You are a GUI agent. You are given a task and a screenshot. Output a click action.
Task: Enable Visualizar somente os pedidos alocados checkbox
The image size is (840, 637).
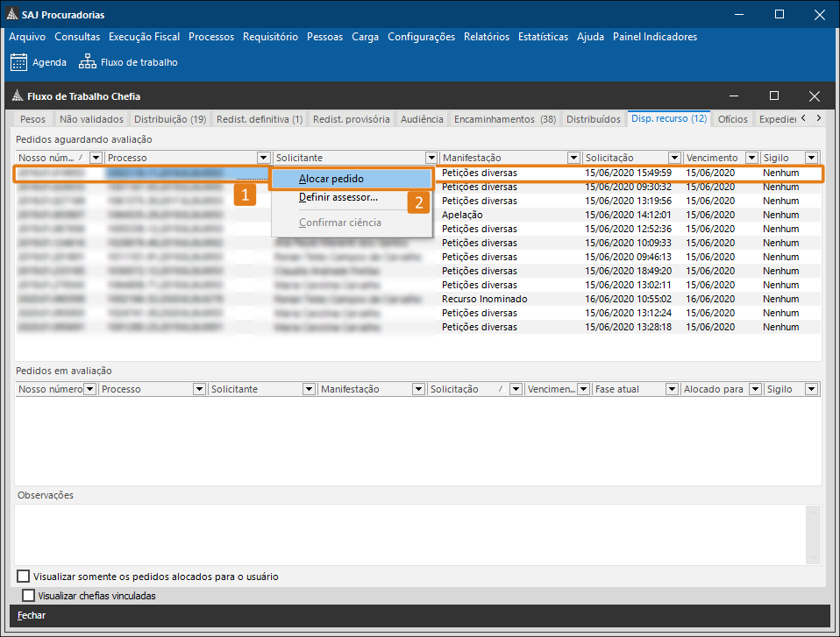[x=24, y=577]
